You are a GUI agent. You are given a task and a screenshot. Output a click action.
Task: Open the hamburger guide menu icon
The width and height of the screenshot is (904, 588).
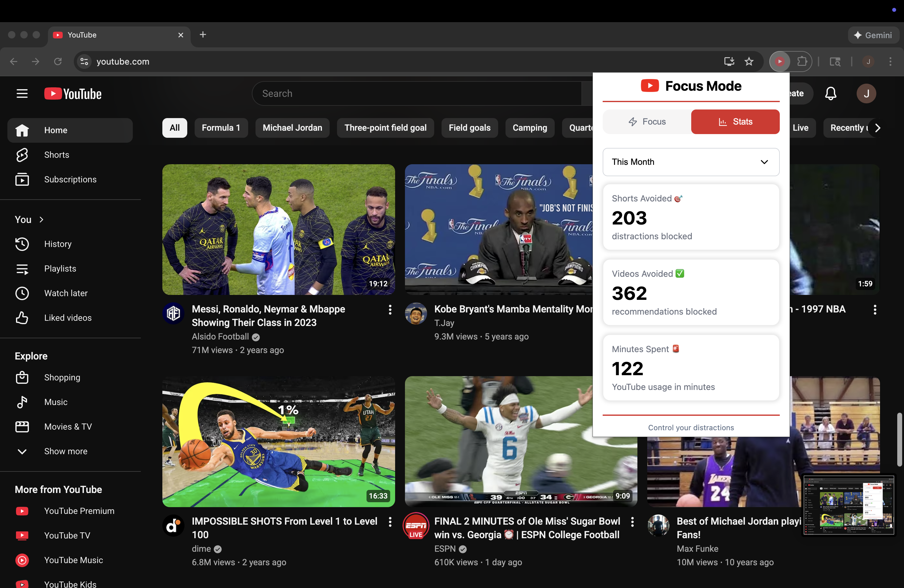click(x=22, y=93)
